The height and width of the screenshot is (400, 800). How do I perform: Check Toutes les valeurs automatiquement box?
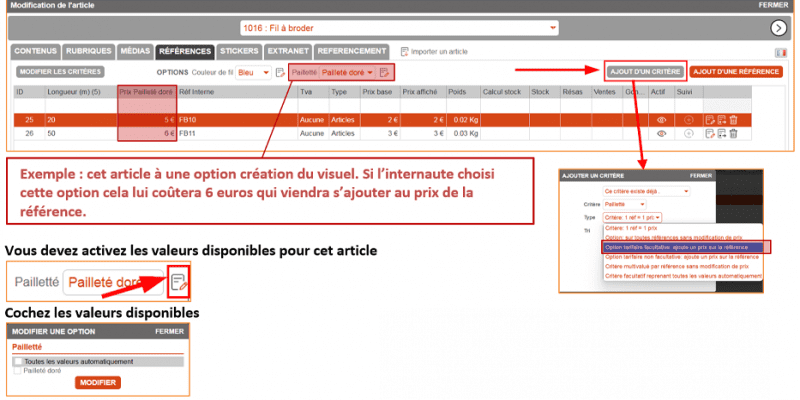(18, 361)
